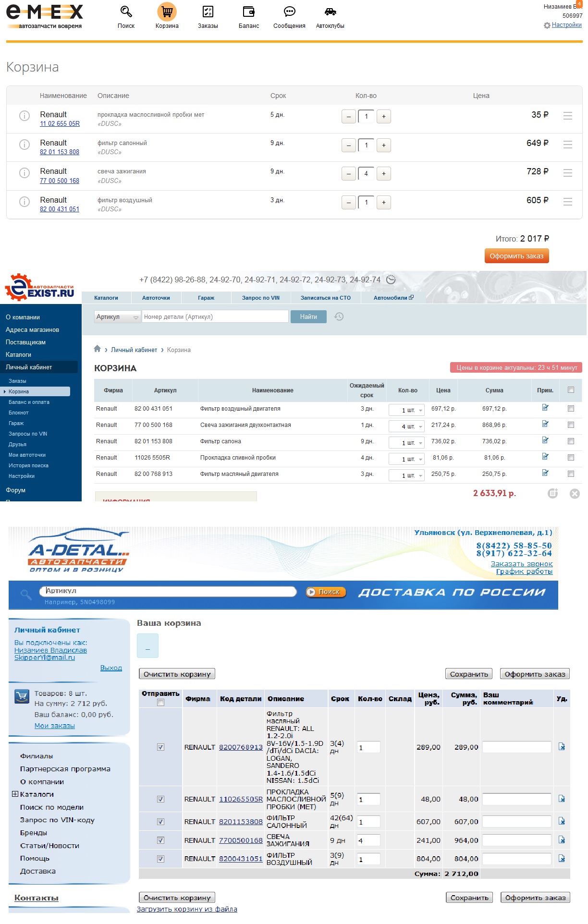The height and width of the screenshot is (924, 588).
Task: Open the Заказы checklist icon
Action: pos(208,12)
